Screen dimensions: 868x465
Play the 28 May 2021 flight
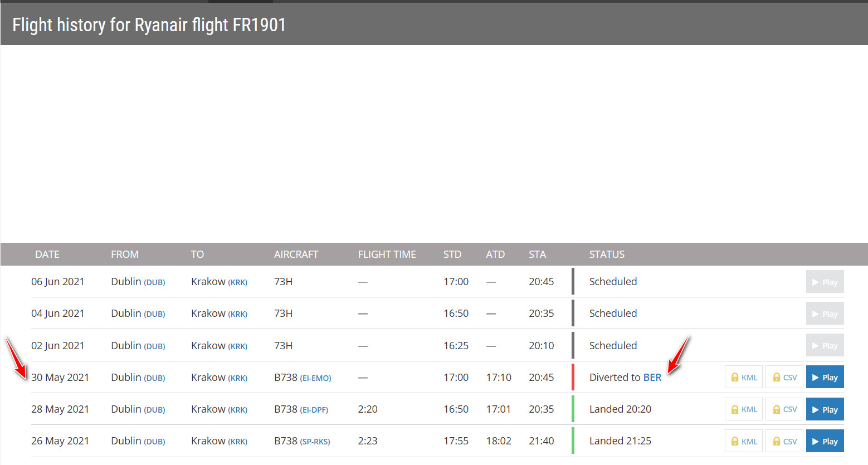tap(825, 409)
